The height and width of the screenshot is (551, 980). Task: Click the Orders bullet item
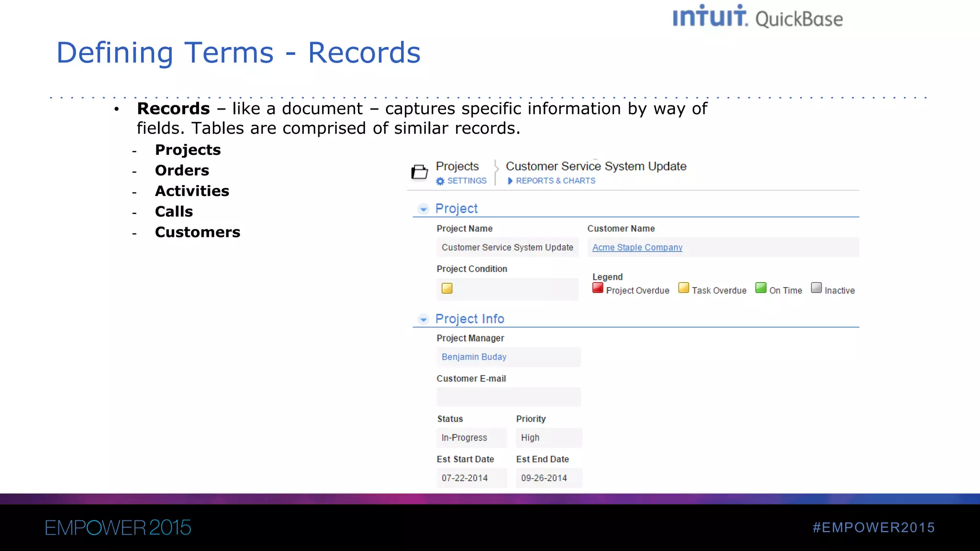182,170
